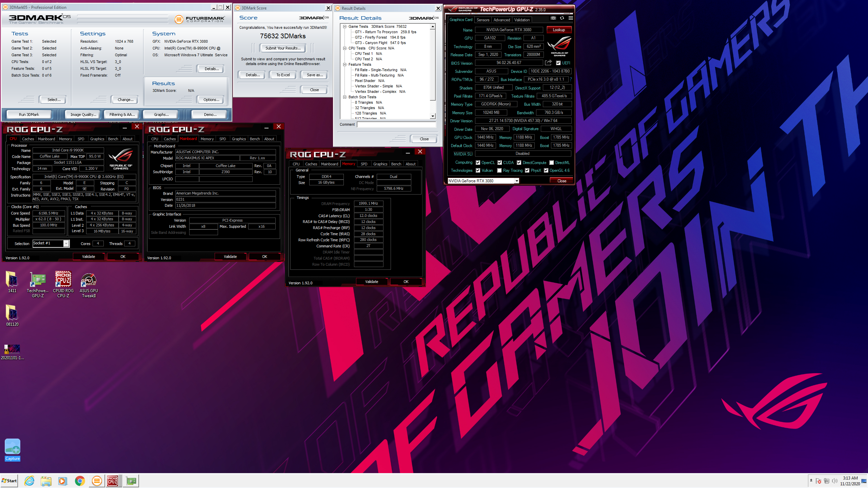Open Bench tab in CPU-Z Mainboard window
The image size is (868, 488).
[255, 139]
